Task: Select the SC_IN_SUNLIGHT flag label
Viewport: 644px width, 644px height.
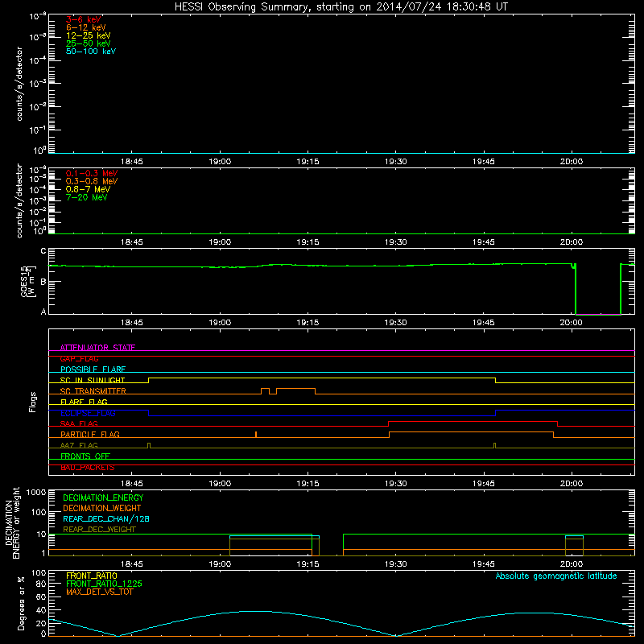Action: click(x=93, y=380)
